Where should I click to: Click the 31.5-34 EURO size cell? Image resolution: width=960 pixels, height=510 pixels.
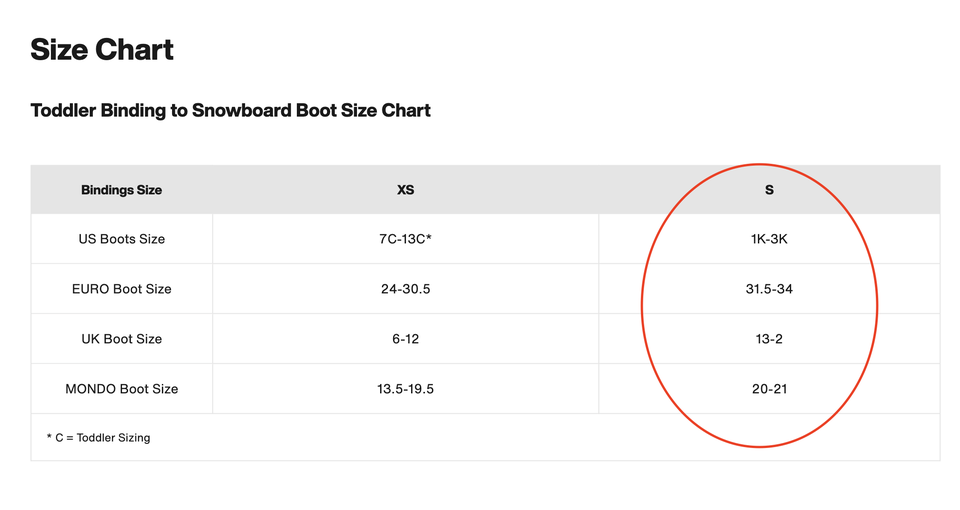pos(769,289)
